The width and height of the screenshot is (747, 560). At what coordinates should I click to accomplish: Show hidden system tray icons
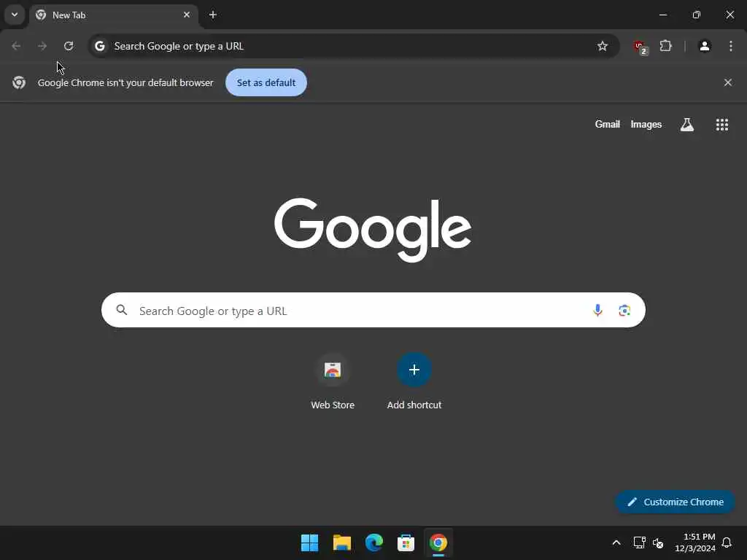(x=616, y=542)
